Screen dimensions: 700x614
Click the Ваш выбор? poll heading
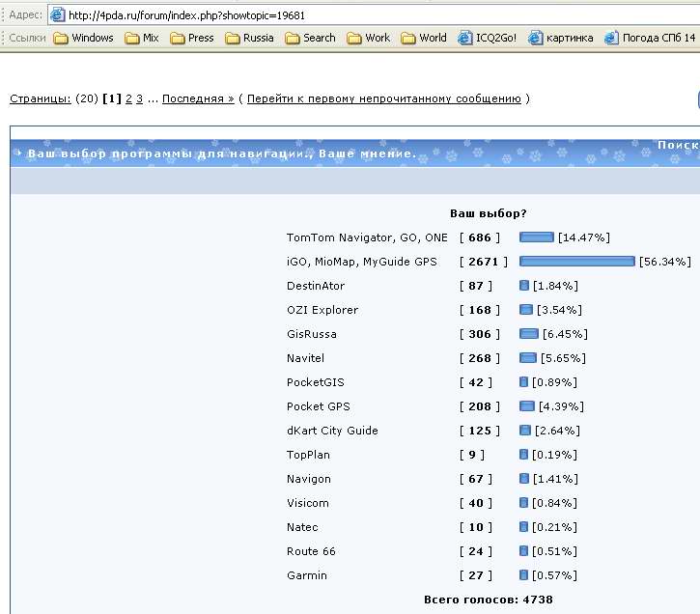(489, 213)
